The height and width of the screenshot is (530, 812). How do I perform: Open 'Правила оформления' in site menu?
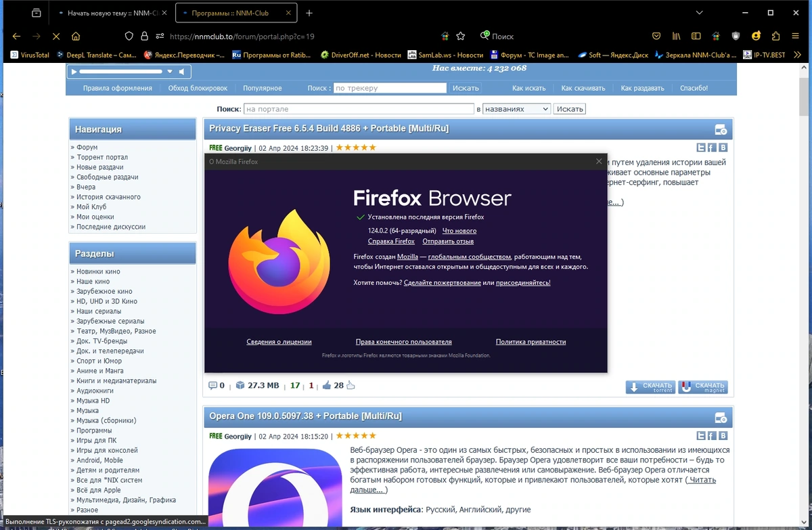(x=117, y=88)
